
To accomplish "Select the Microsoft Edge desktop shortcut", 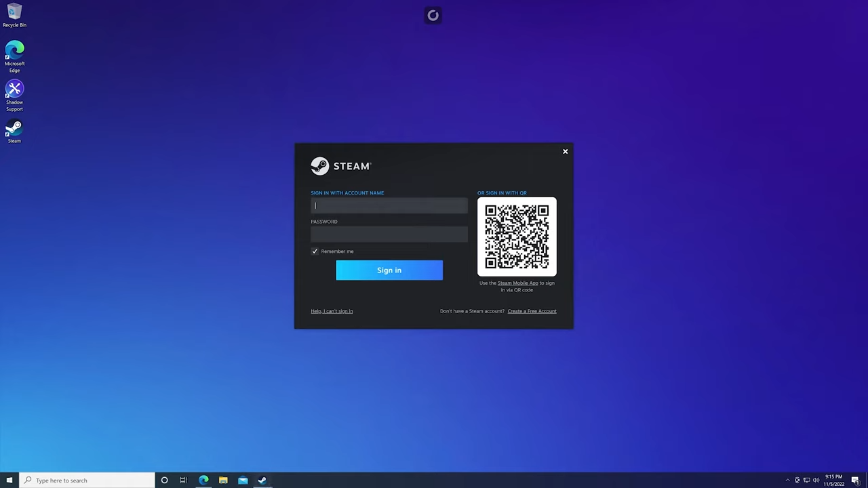I will 14,57.
